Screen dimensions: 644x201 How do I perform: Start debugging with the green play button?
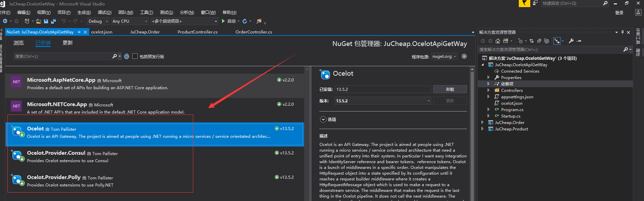click(223, 21)
